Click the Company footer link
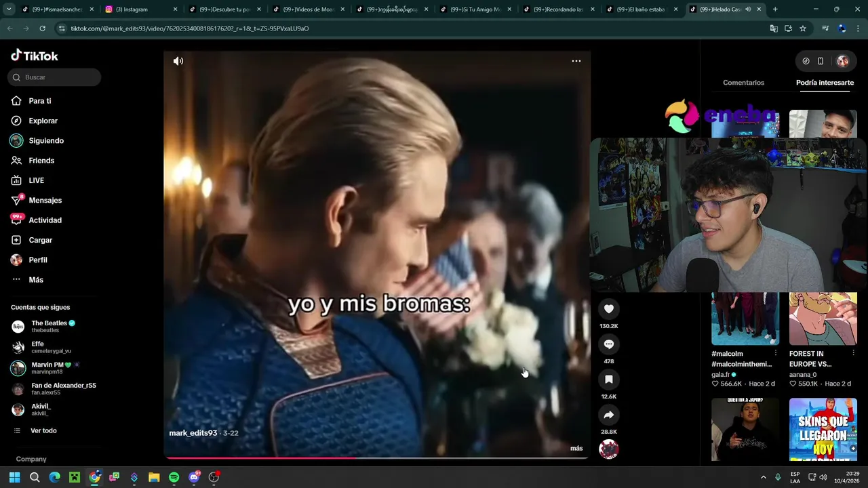The width and height of the screenshot is (868, 488). pyautogui.click(x=31, y=460)
